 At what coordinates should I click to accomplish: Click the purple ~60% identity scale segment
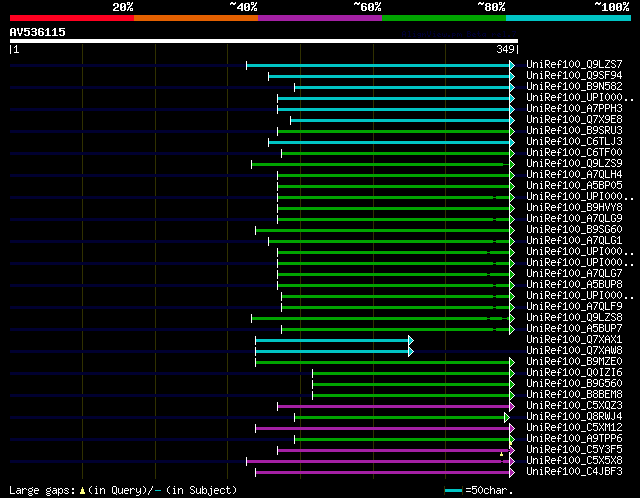(x=320, y=18)
